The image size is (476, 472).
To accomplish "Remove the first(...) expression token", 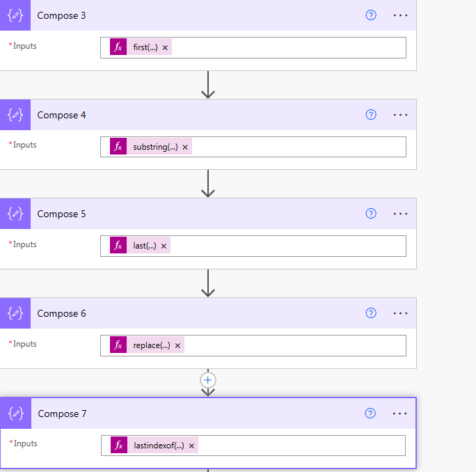I will (165, 47).
